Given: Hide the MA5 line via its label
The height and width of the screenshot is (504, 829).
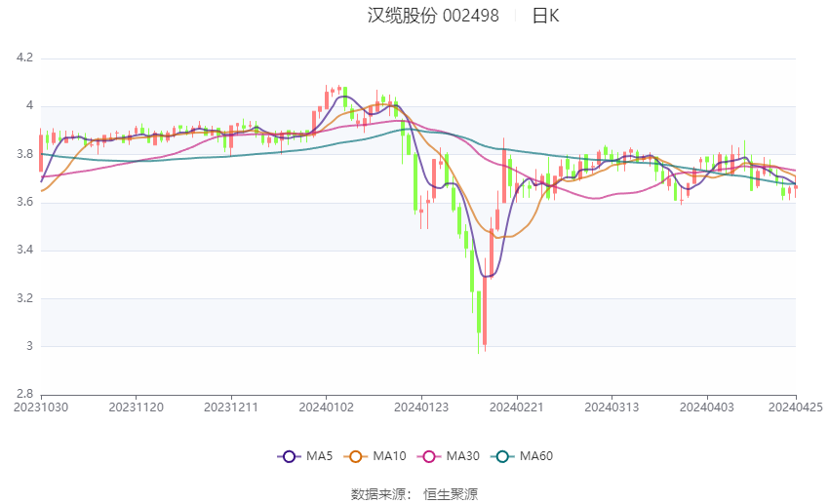Looking at the screenshot, I should (x=319, y=456).
